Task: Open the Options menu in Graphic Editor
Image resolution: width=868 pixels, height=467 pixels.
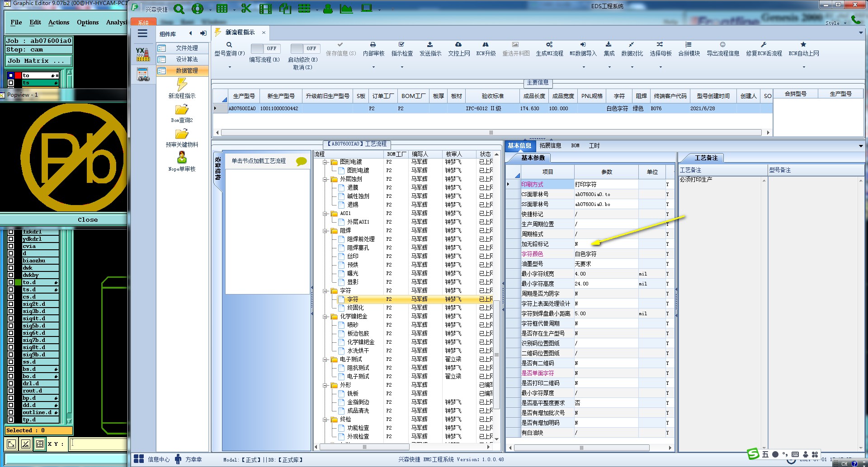Action: pyautogui.click(x=88, y=22)
